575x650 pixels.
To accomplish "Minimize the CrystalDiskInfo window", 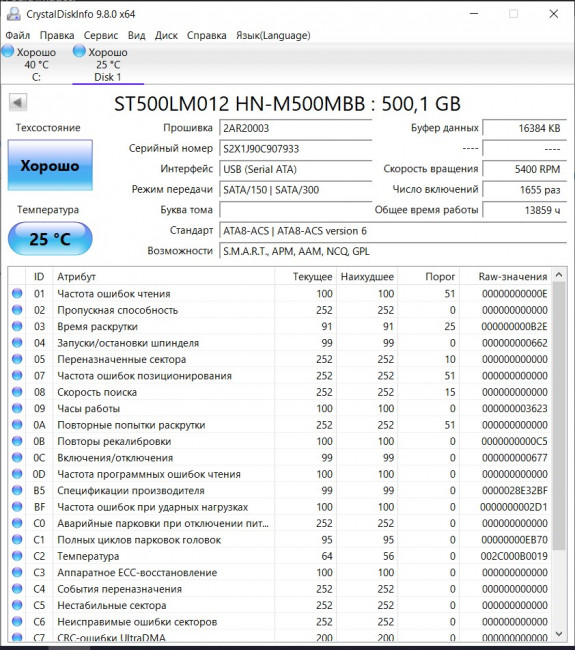I will click(474, 14).
